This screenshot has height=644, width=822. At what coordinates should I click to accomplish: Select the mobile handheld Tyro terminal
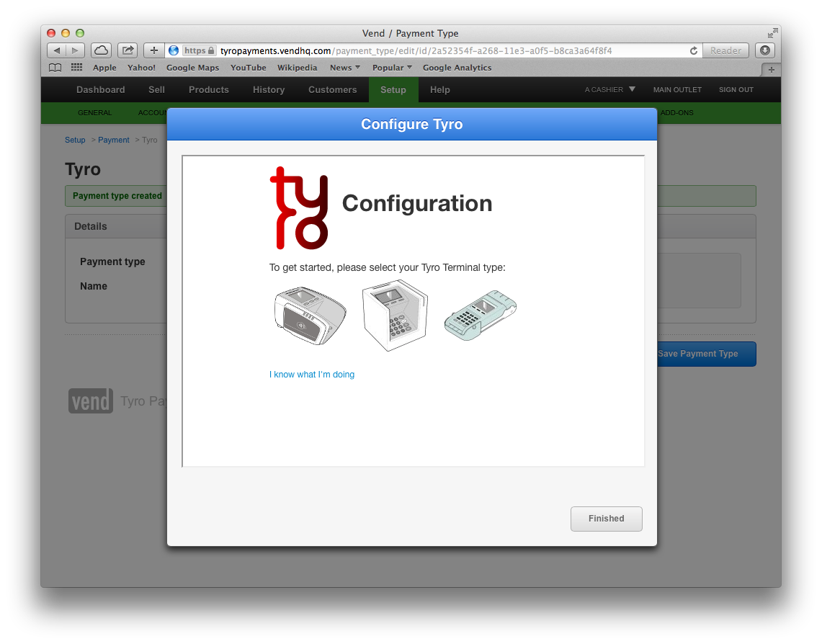coord(480,315)
